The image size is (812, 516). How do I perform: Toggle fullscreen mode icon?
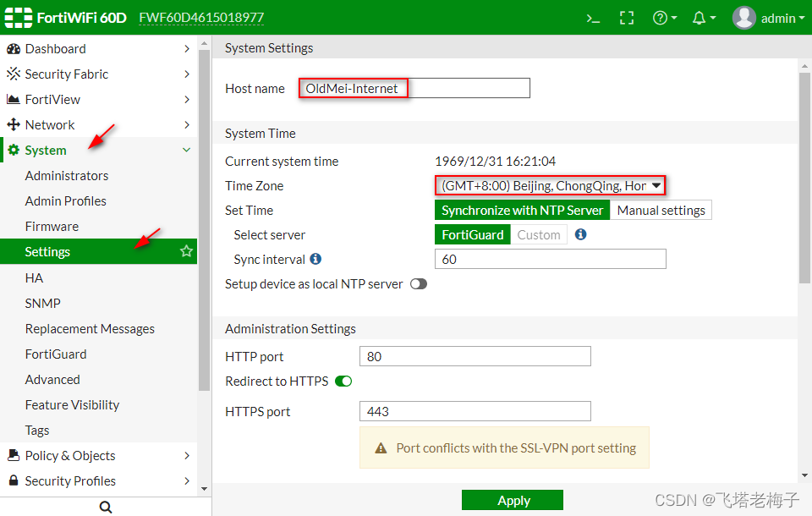point(627,18)
